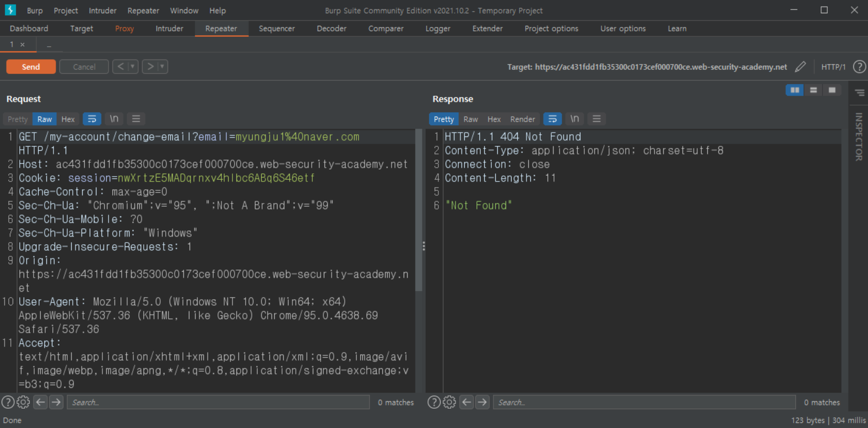868x428 pixels.
Task: Switch to Decoder tab
Action: (332, 29)
